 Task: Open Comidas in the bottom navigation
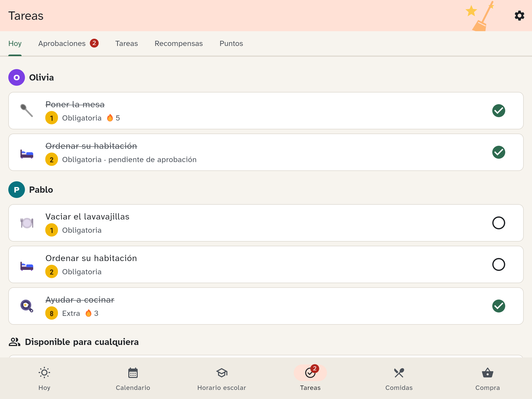pyautogui.click(x=399, y=378)
